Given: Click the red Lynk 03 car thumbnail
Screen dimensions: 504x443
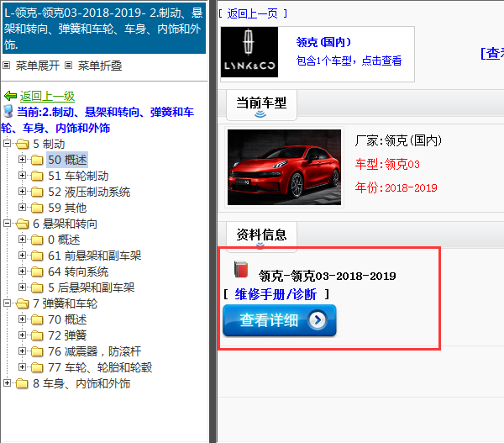Looking at the screenshot, I should pos(284,167).
